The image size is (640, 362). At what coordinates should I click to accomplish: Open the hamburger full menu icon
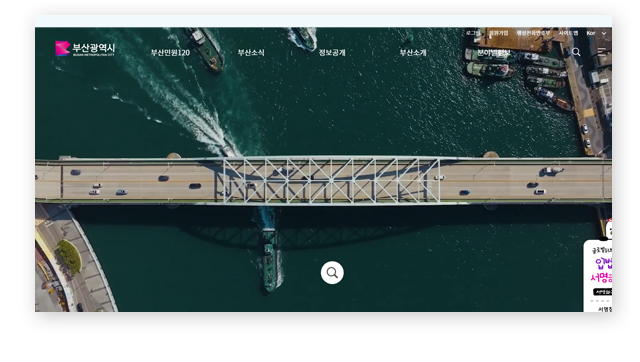pyautogui.click(x=602, y=51)
